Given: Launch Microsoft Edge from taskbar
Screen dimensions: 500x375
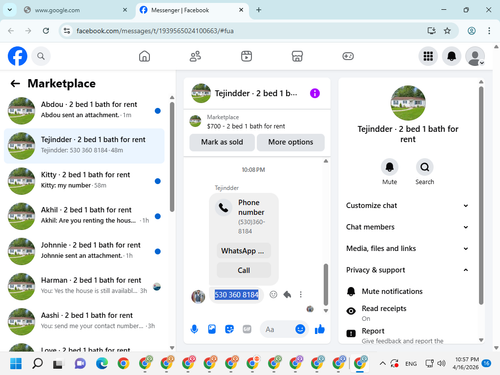Looking at the screenshot, I should [102, 363].
